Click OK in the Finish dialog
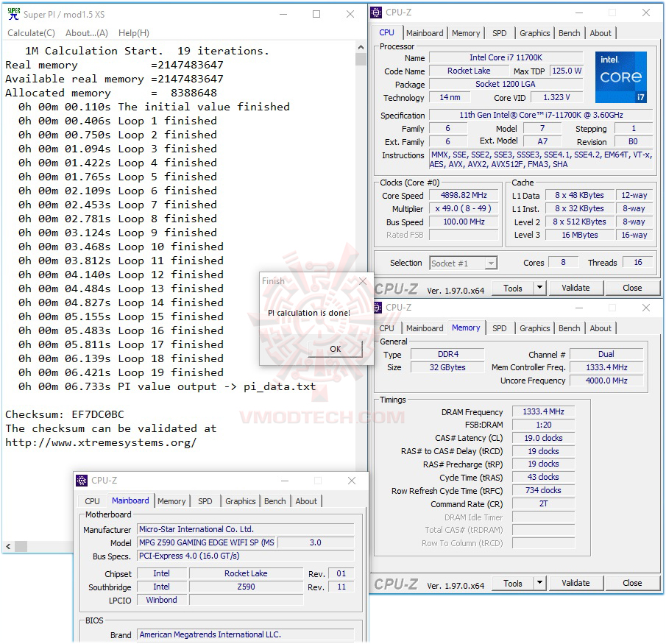Screen dimensions: 666x644 [x=335, y=349]
